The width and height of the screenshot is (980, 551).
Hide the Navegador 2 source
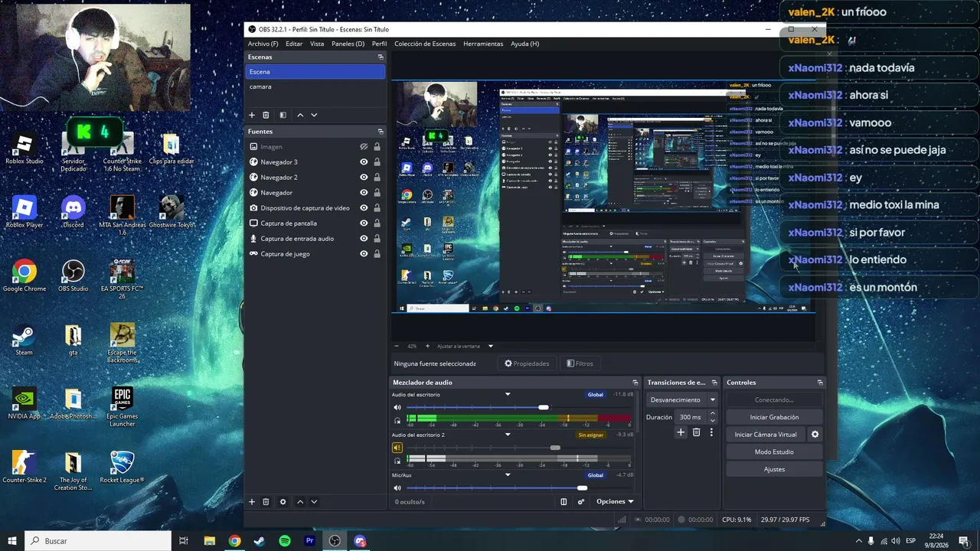click(x=364, y=178)
